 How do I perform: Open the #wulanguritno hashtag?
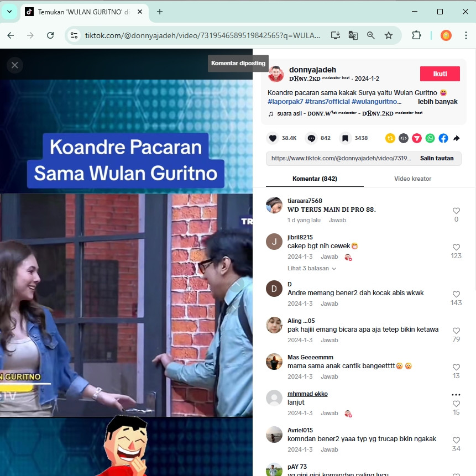click(x=376, y=102)
